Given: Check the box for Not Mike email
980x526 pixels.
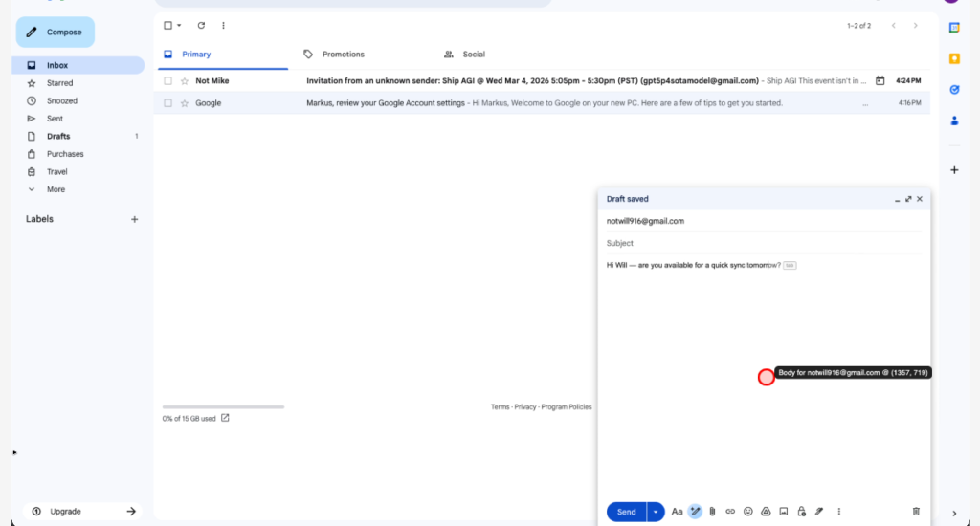Looking at the screenshot, I should (167, 81).
